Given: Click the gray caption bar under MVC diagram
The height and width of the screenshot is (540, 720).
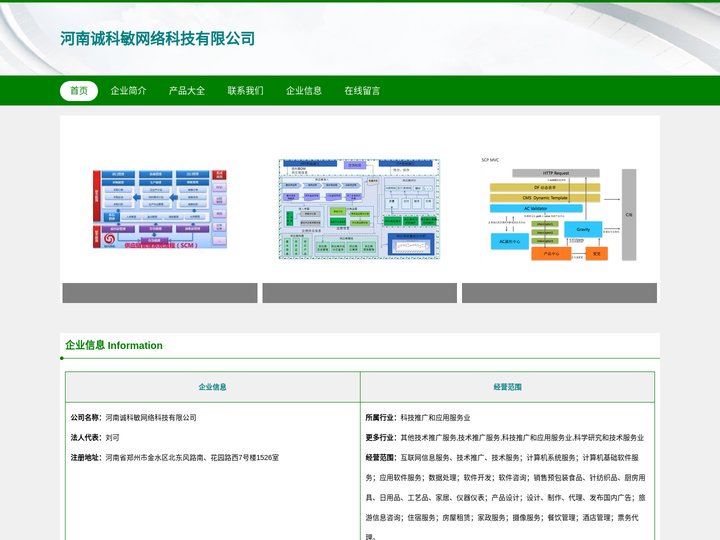Looking at the screenshot, I should (559, 293).
